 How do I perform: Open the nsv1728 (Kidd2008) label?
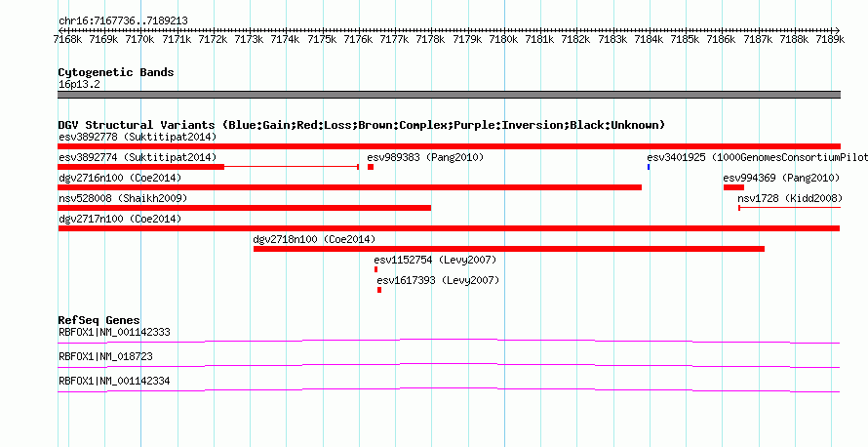click(x=790, y=198)
